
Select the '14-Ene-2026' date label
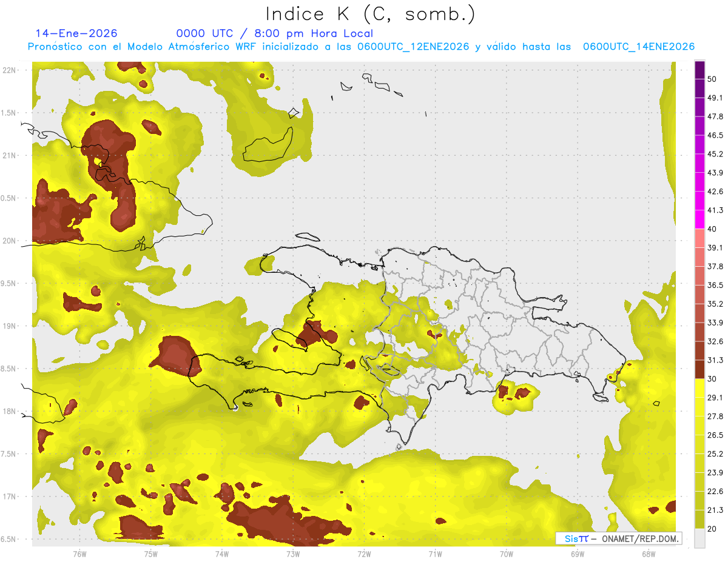(x=76, y=33)
